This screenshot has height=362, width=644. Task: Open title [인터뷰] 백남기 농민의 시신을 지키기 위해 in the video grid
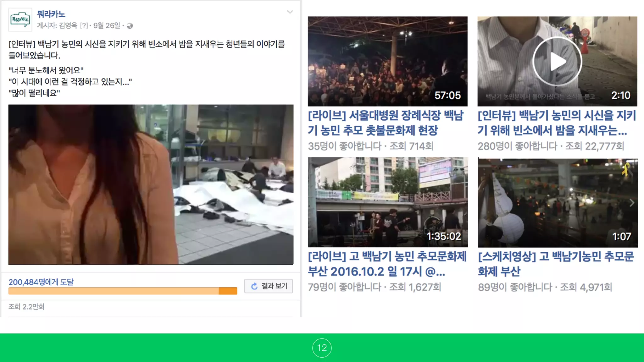pyautogui.click(x=557, y=123)
